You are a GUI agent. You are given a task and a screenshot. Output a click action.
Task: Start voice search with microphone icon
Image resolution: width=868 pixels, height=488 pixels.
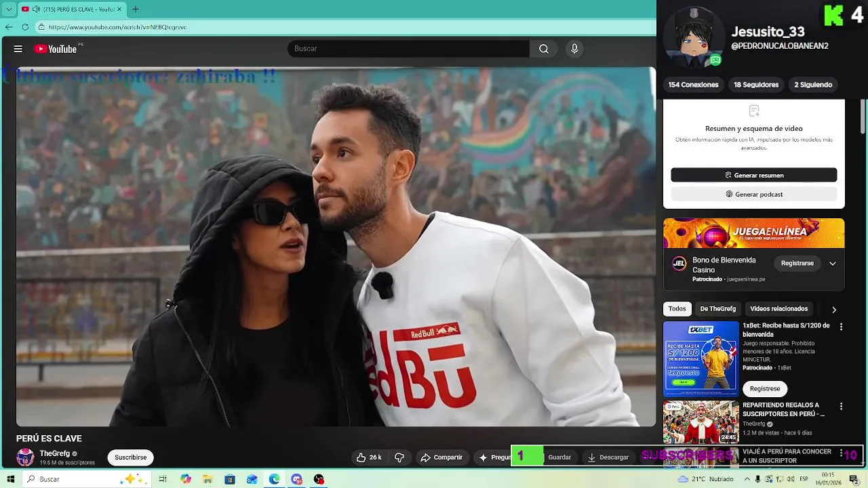click(574, 49)
